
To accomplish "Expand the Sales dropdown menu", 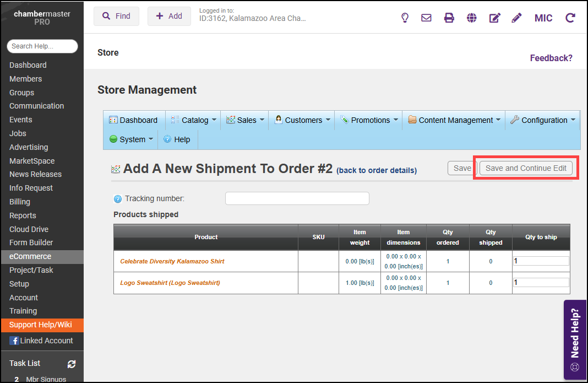I will [x=246, y=120].
